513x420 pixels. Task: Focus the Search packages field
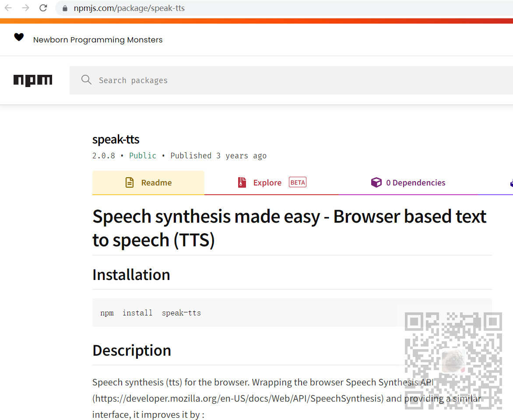(291, 80)
